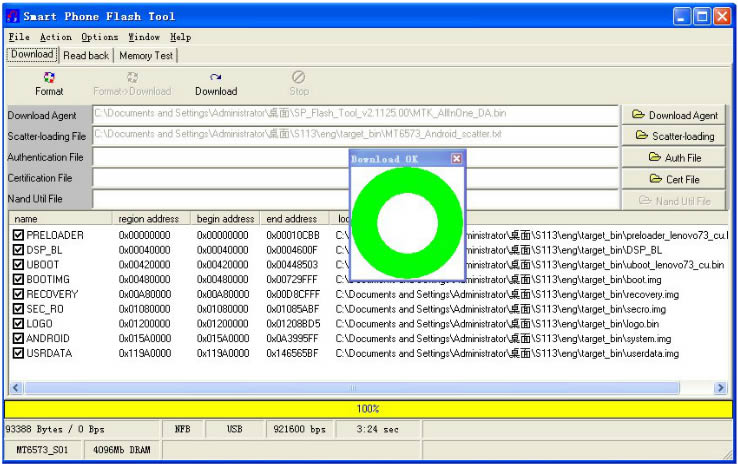Switch to the Read back tab
738x468 pixels.
[86, 56]
